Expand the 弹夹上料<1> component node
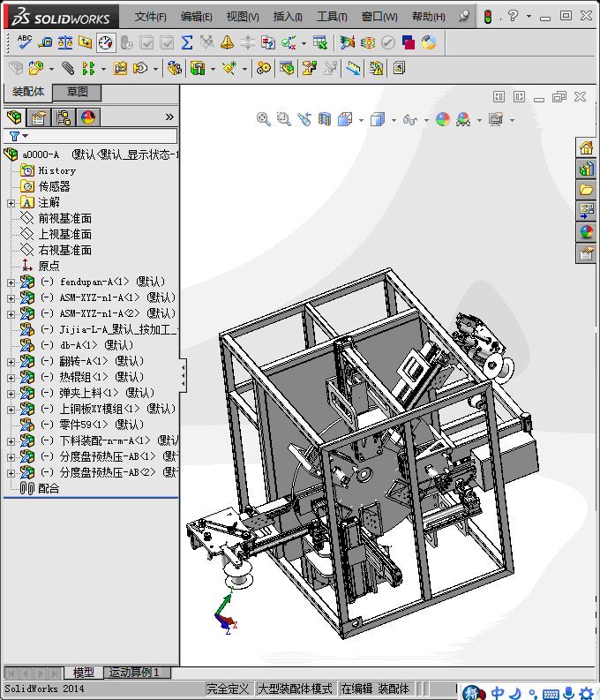Viewport: 600px width, 700px height. coord(11,394)
